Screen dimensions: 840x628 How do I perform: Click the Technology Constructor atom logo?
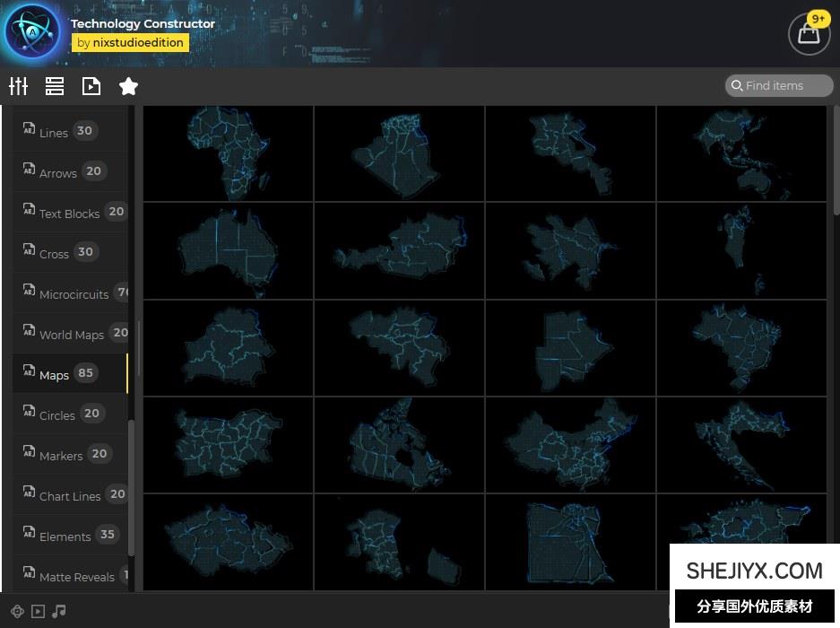pyautogui.click(x=32, y=33)
